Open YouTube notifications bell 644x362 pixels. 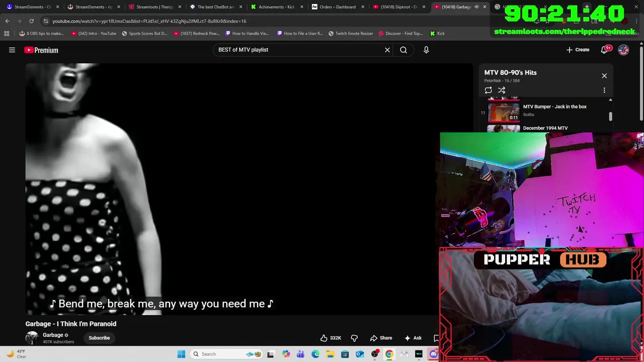click(604, 50)
